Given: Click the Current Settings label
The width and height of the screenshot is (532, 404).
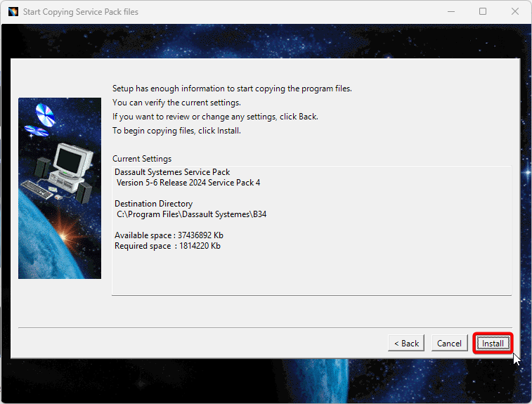Looking at the screenshot, I should 142,159.
